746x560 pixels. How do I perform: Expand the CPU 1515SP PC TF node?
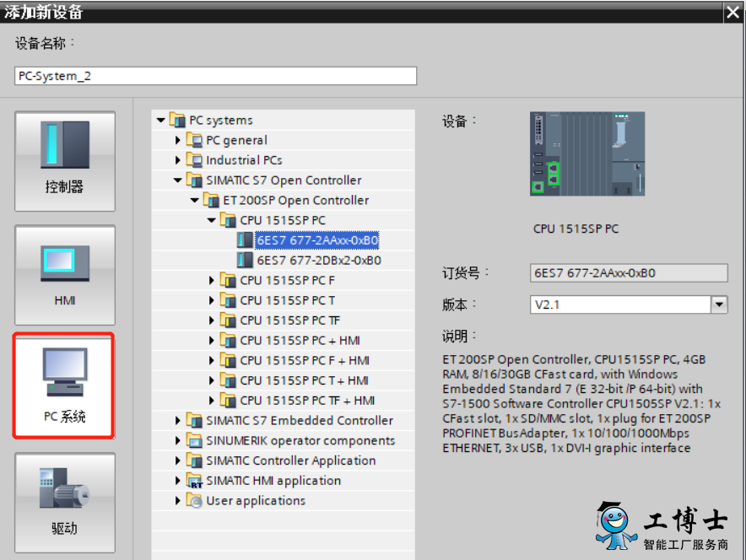[x=211, y=320]
